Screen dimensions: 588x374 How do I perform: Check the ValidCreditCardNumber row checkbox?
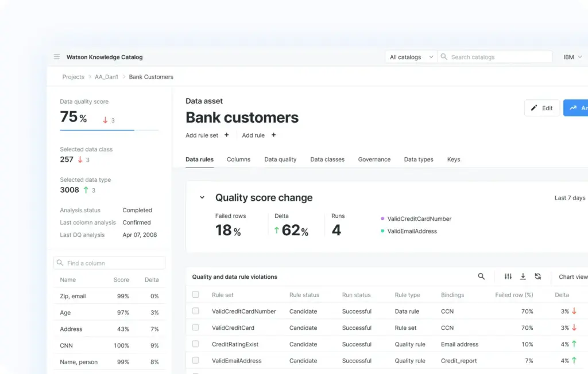196,311
